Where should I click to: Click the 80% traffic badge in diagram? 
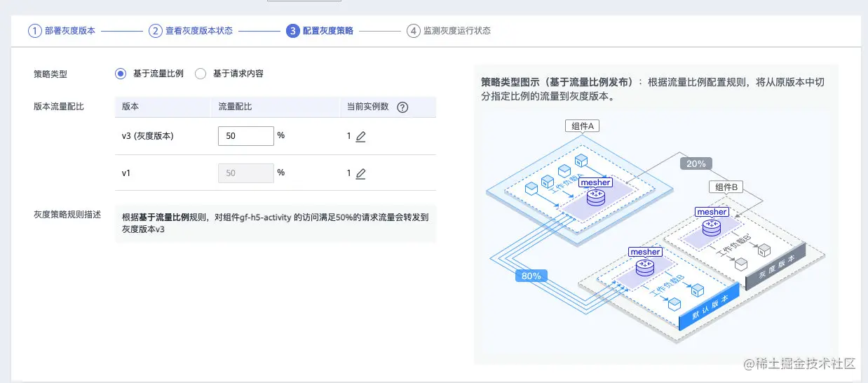pos(532,276)
